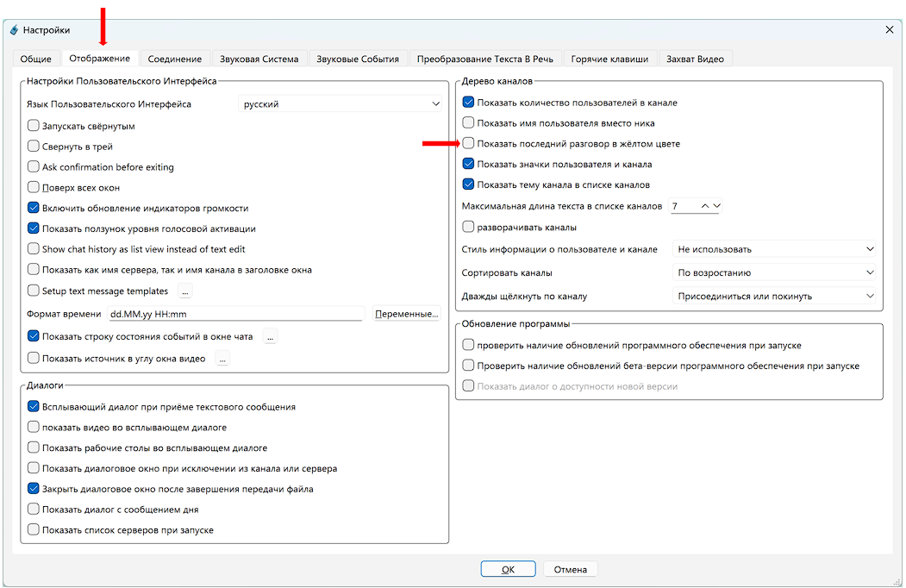Screen dimensions: 906x588
Task: Toggle 'Запускать свёрнутым' checkbox
Action: click(x=34, y=126)
